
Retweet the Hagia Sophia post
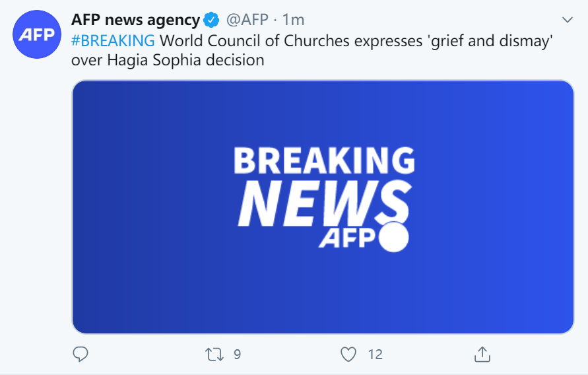click(214, 355)
